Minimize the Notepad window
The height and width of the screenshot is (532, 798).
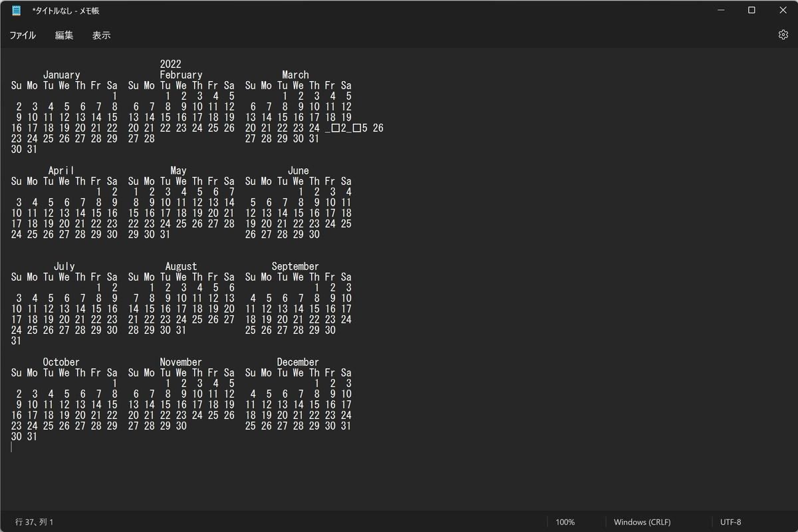click(x=721, y=10)
